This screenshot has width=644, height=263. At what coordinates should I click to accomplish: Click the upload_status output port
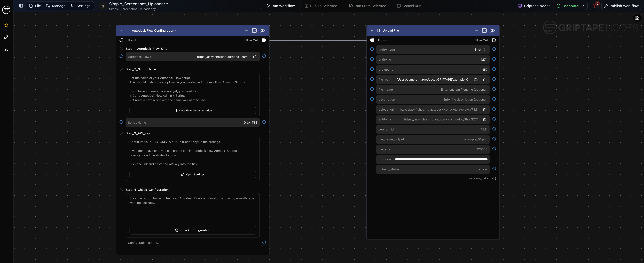pos(494,169)
